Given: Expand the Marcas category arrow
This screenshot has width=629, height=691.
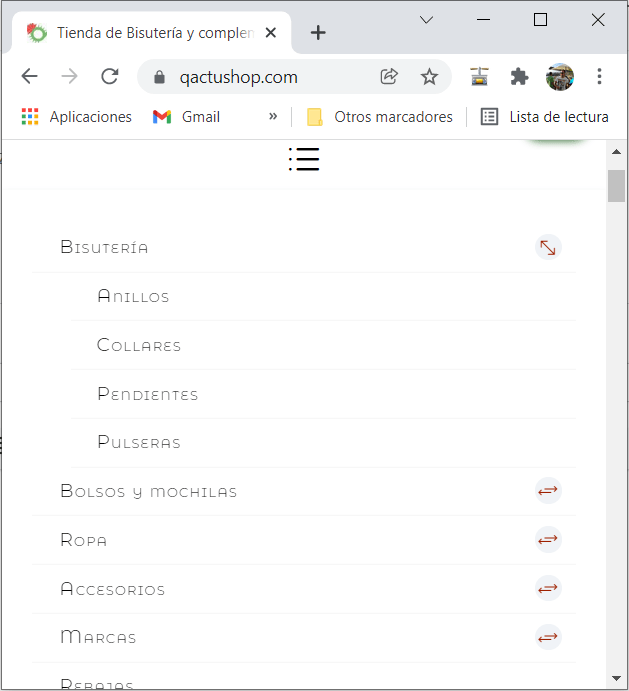Looking at the screenshot, I should [548, 637].
